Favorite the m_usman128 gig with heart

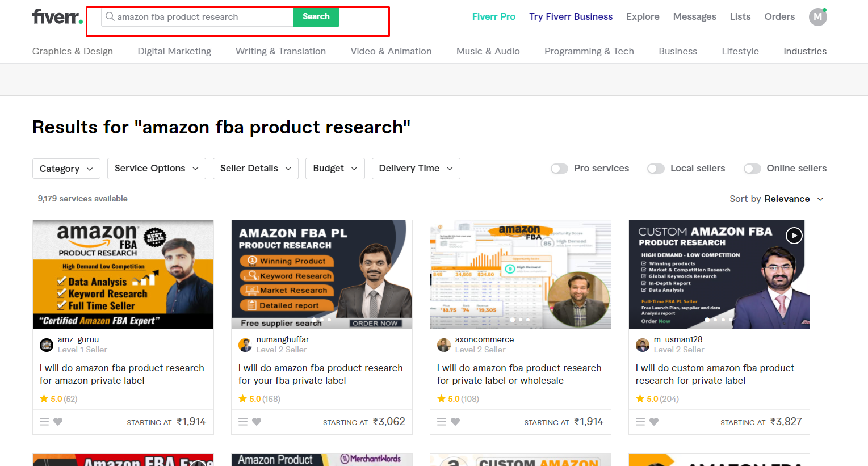pyautogui.click(x=654, y=422)
